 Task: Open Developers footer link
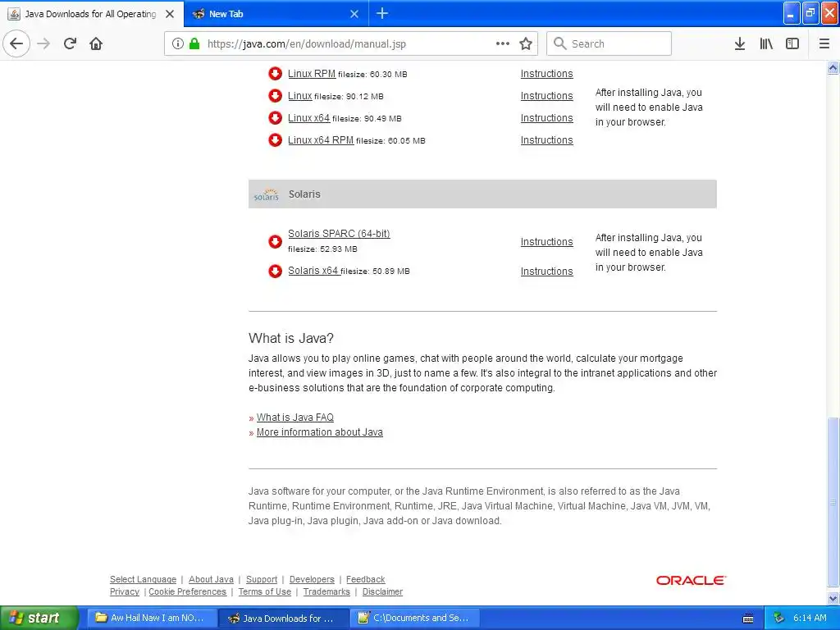[312, 579]
